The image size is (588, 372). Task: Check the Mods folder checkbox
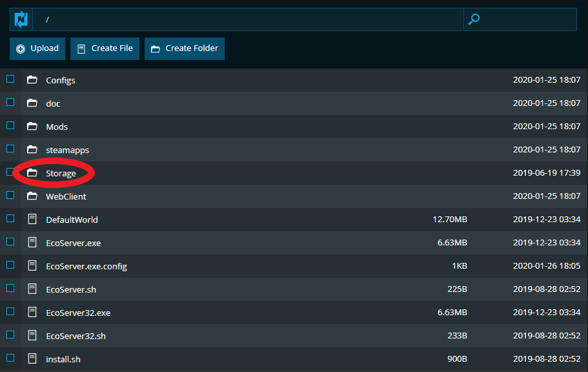tap(10, 125)
